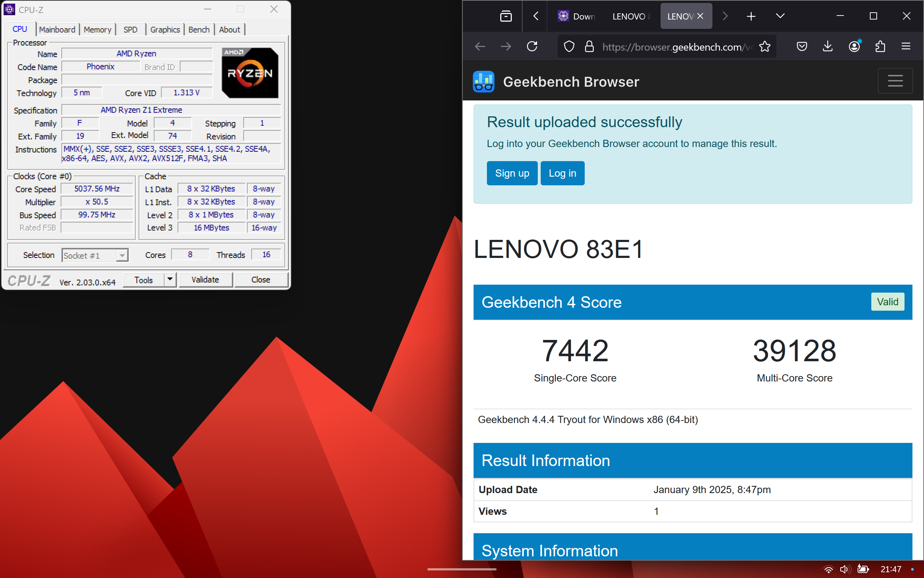Go forward in the browser
The image size is (924, 578).
click(506, 47)
